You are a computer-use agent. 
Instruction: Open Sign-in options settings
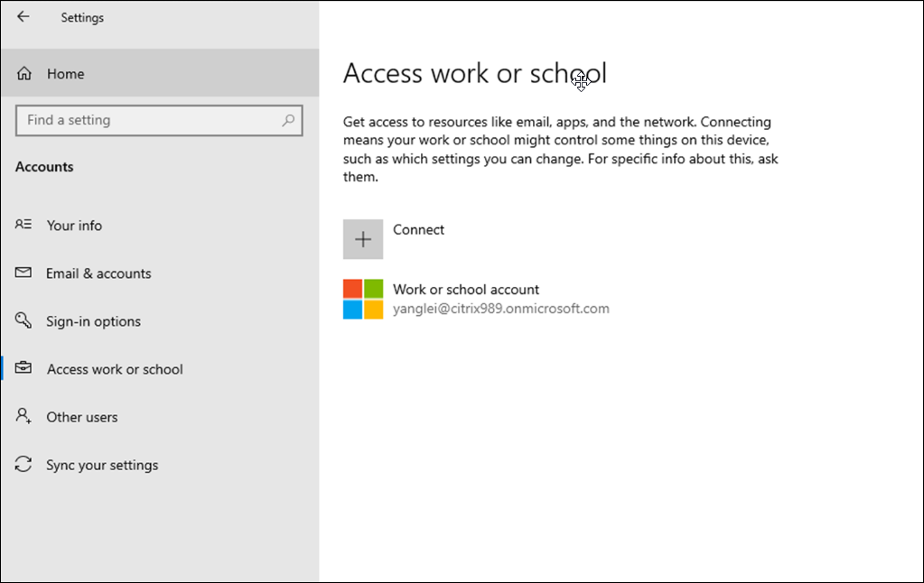tap(93, 321)
